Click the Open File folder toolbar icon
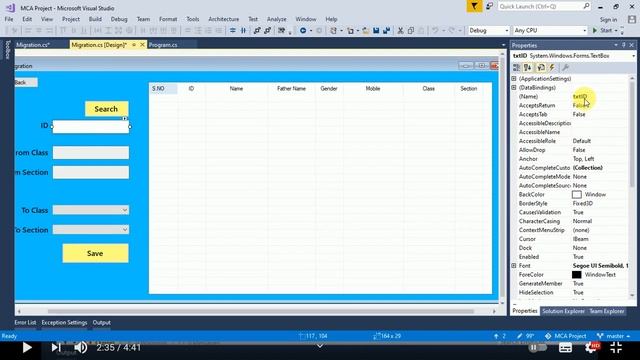The image size is (640, 360). [365, 31]
